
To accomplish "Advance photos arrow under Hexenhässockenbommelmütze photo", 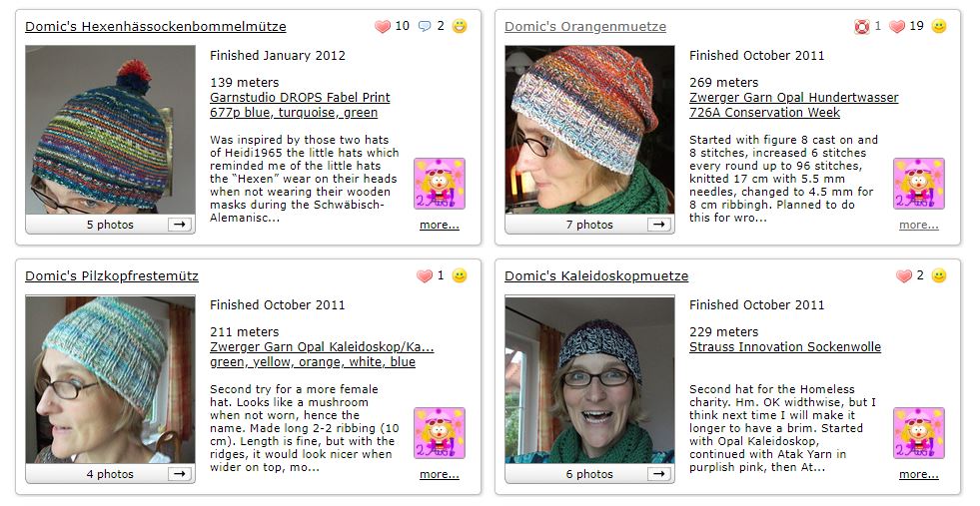I will (x=180, y=225).
